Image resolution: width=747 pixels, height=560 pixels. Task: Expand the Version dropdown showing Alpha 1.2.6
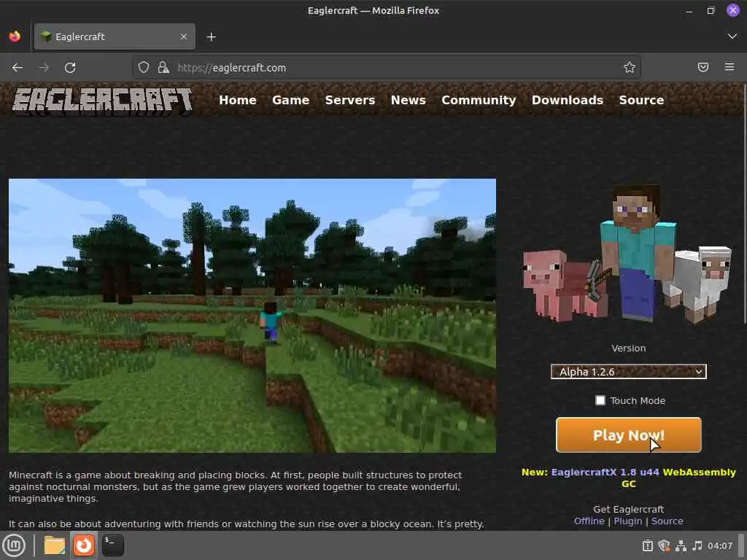point(628,372)
